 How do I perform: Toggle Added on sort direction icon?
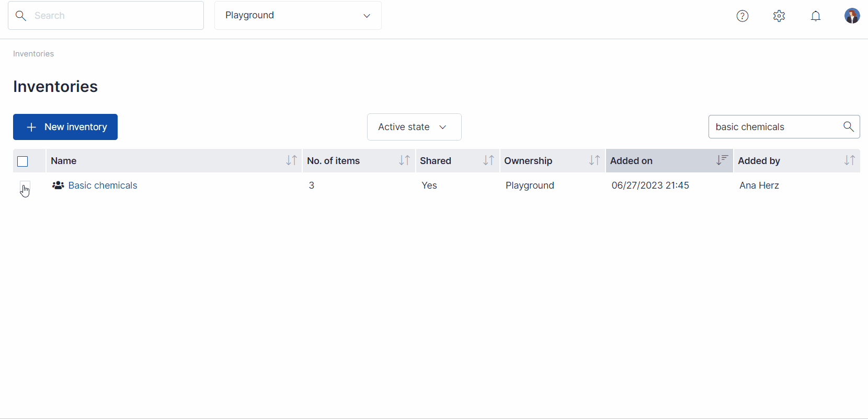(x=722, y=160)
